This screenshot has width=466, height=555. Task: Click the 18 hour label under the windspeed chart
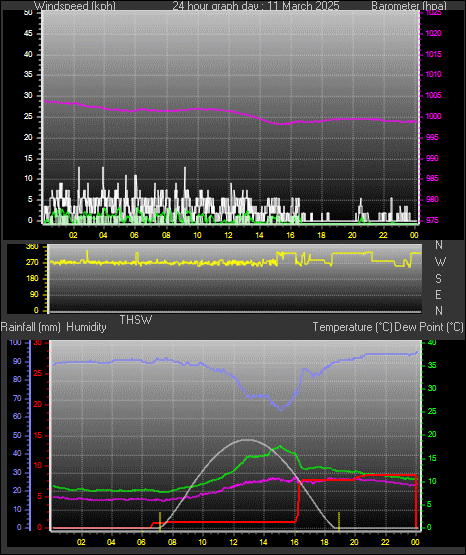coord(321,235)
